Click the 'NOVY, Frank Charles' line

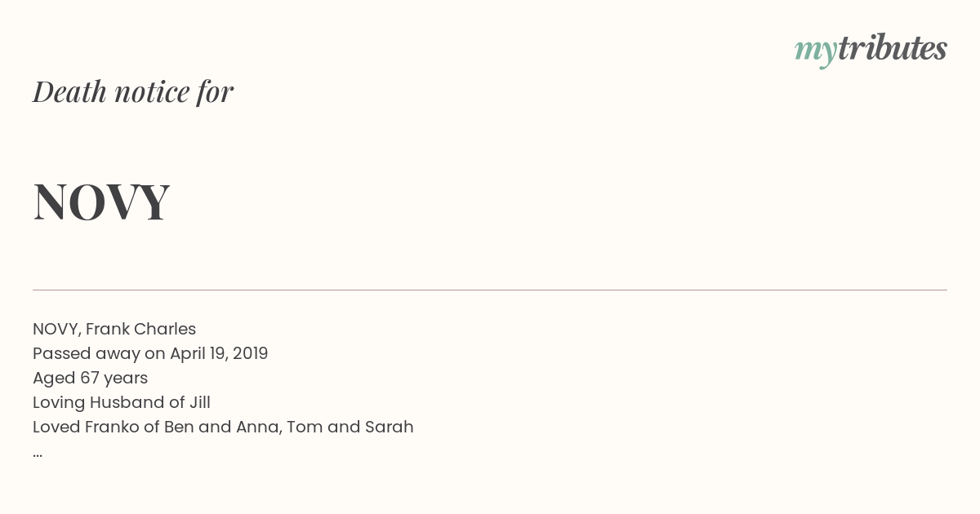point(114,329)
